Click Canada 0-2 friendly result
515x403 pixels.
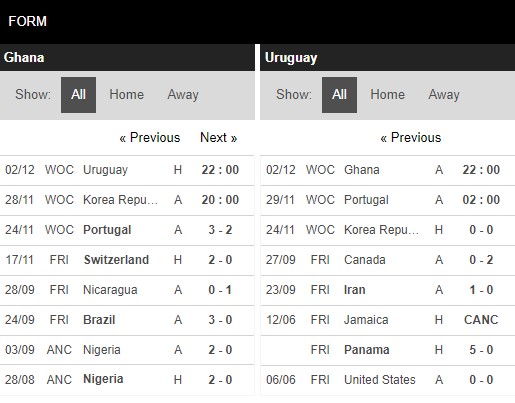388,260
